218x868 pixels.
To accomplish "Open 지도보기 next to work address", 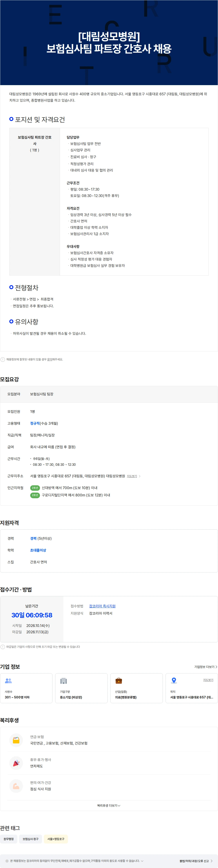I will point(132,476).
